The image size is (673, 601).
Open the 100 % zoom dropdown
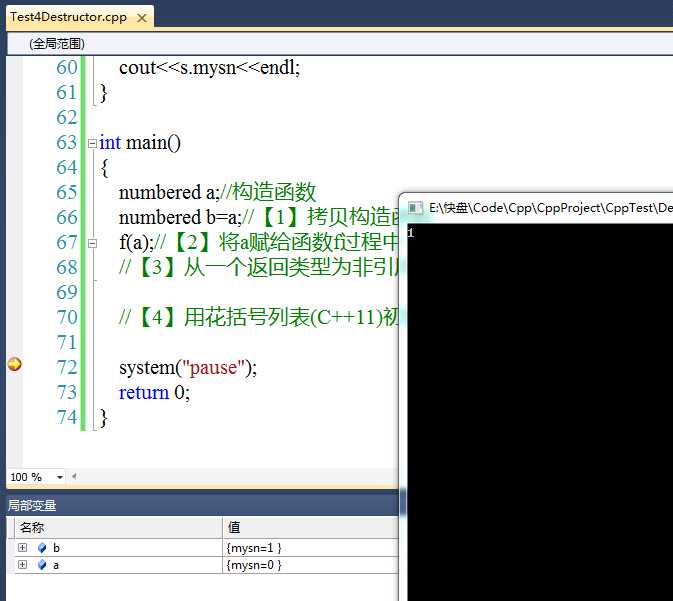point(60,477)
